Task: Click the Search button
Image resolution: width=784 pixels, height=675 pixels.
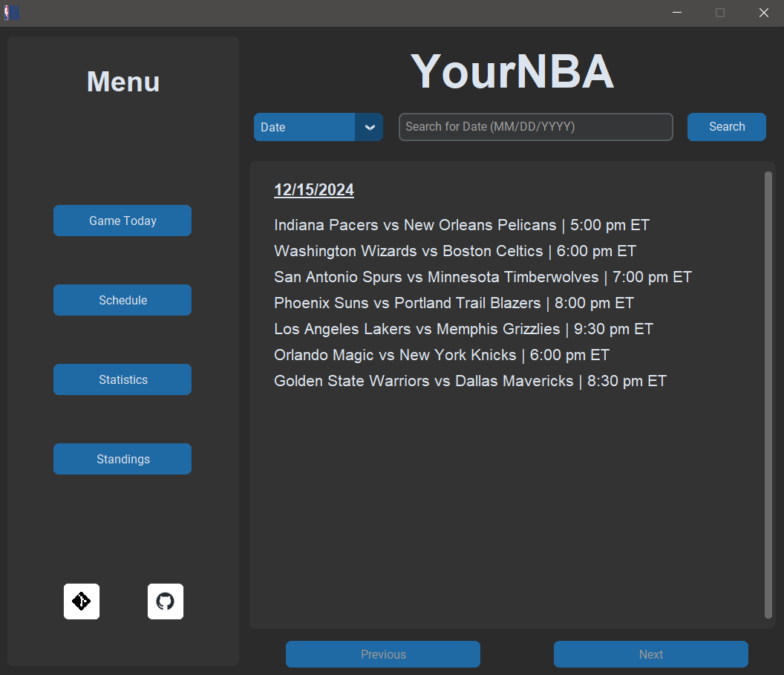Action: 727,127
